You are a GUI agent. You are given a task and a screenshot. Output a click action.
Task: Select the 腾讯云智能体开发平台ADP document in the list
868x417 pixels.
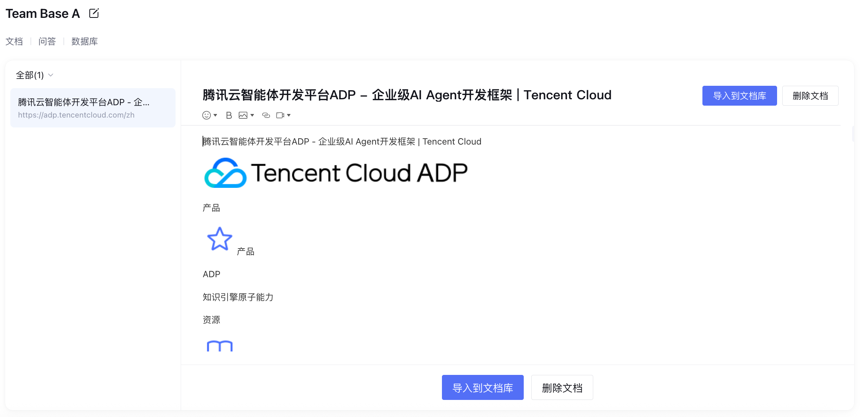[93, 108]
